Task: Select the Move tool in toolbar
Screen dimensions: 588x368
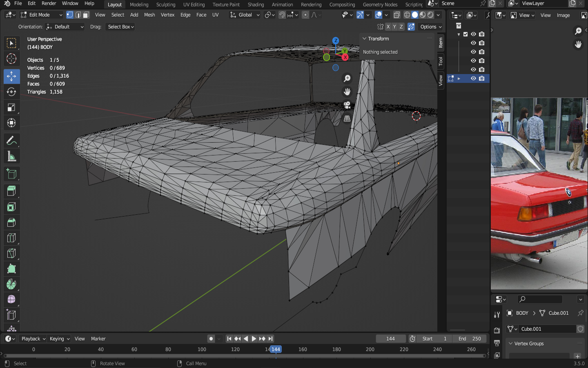Action: [x=11, y=76]
